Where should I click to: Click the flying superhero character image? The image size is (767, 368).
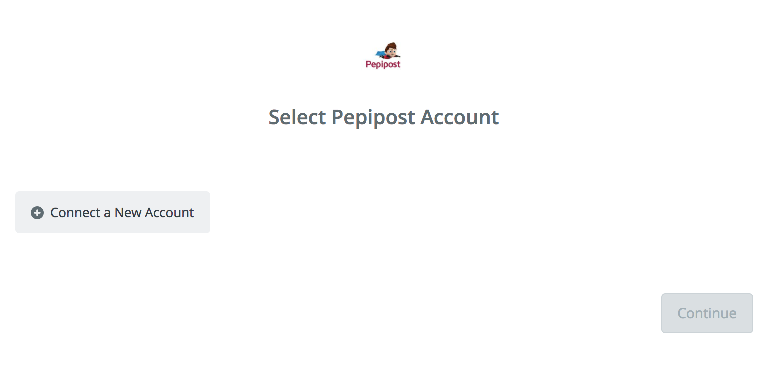pyautogui.click(x=388, y=50)
